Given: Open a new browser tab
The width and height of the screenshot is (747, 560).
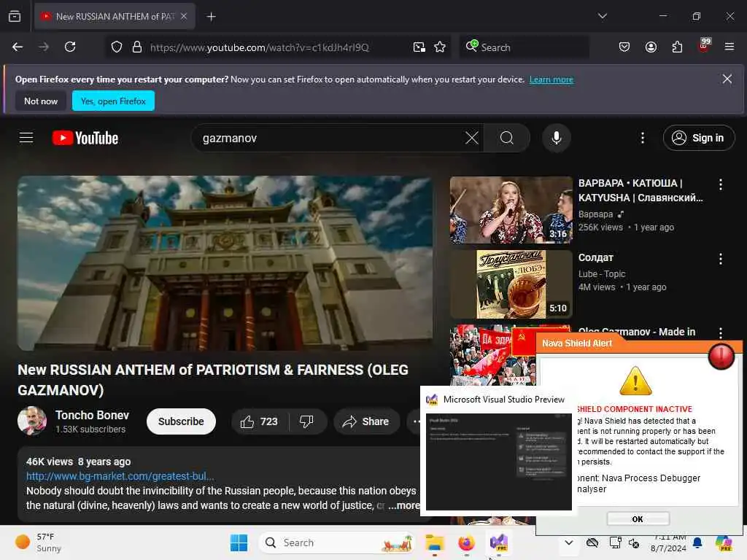Looking at the screenshot, I should pyautogui.click(x=211, y=17).
